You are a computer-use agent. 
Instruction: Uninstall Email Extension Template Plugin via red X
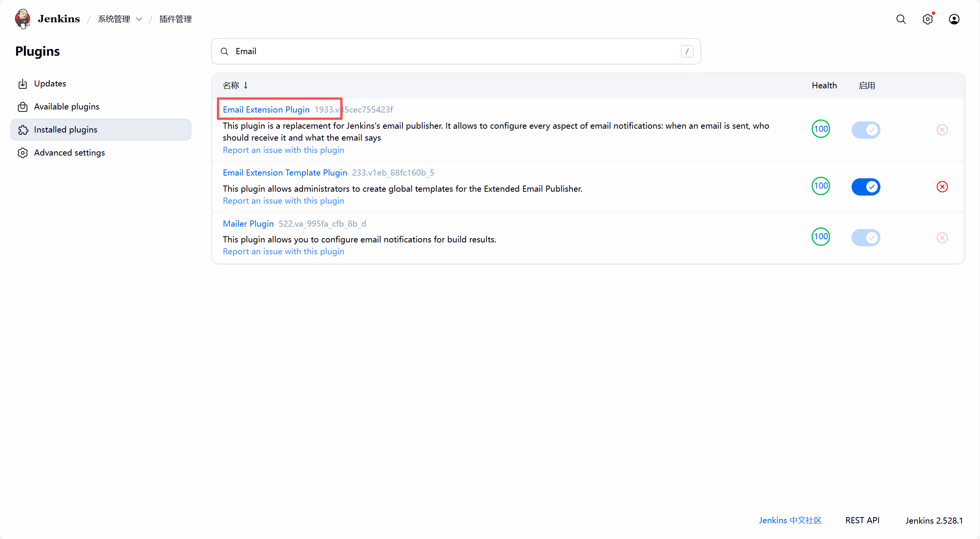coord(942,187)
